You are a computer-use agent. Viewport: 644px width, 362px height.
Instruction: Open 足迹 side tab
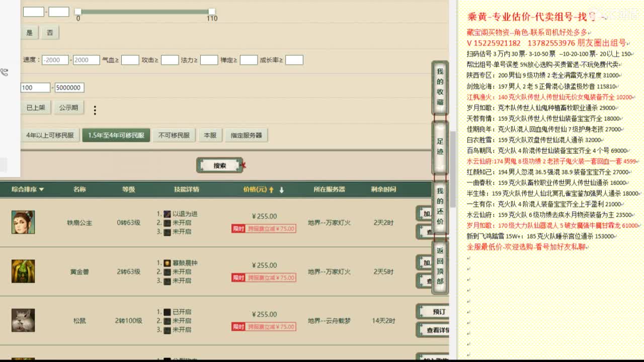point(440,148)
